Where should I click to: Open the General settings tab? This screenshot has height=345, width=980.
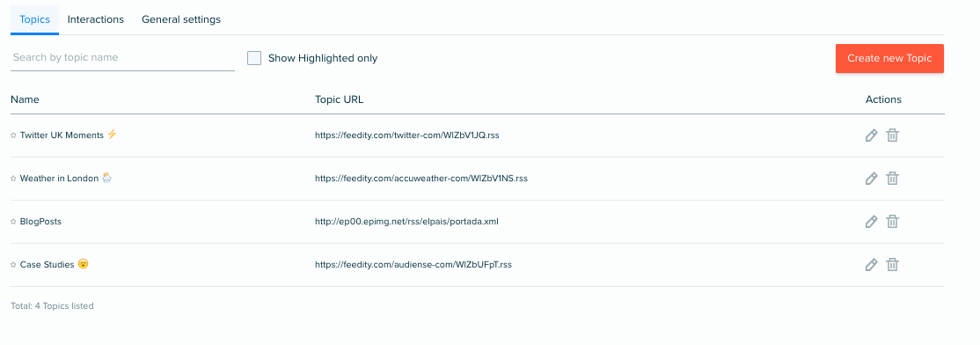(x=181, y=19)
